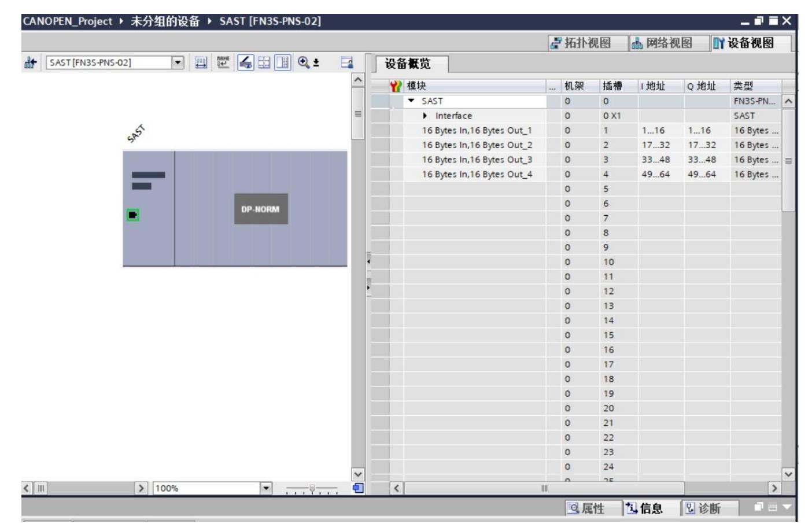Image resolution: width=812 pixels, height=531 pixels.
Task: Select row 16 Bytes In,16 Bytes Out_1
Action: click(x=477, y=131)
